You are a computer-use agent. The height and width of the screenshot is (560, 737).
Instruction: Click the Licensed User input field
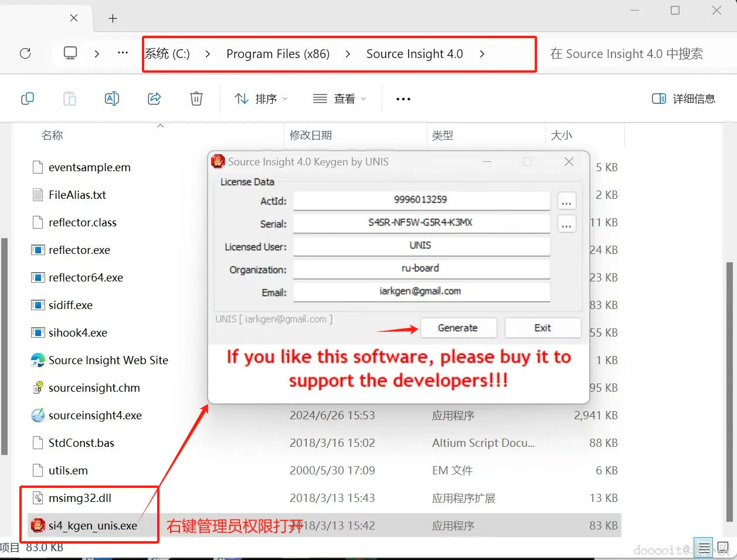pyautogui.click(x=422, y=246)
